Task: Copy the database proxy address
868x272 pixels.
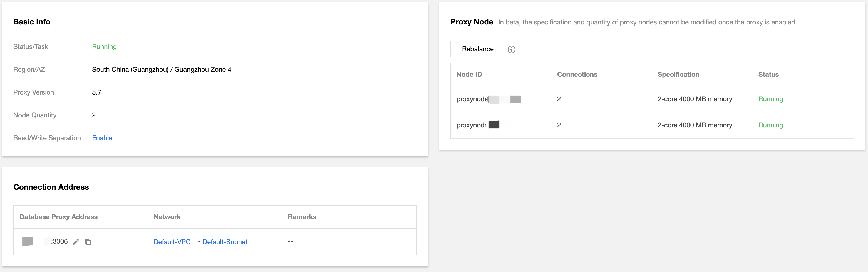Action: (x=88, y=242)
